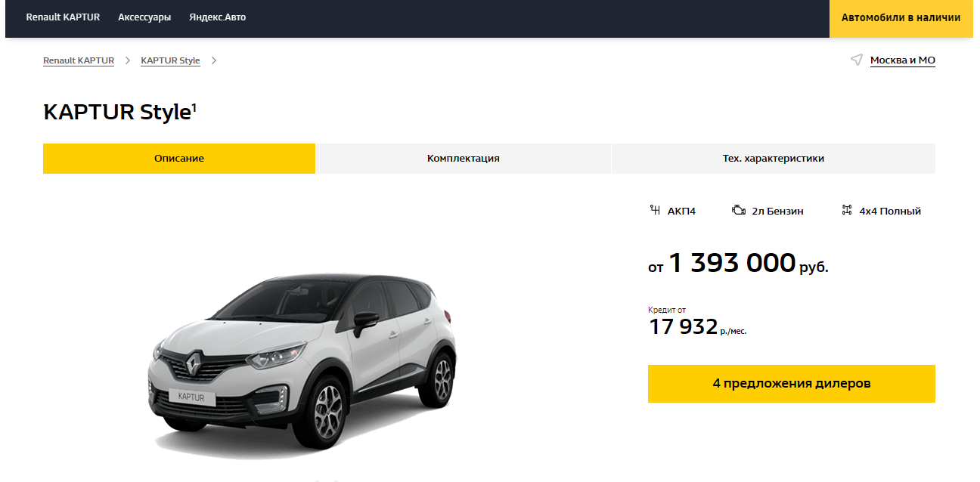The image size is (980, 482).
Task: Click Renault KAPTUR in the top navigation bar
Action: (x=63, y=17)
